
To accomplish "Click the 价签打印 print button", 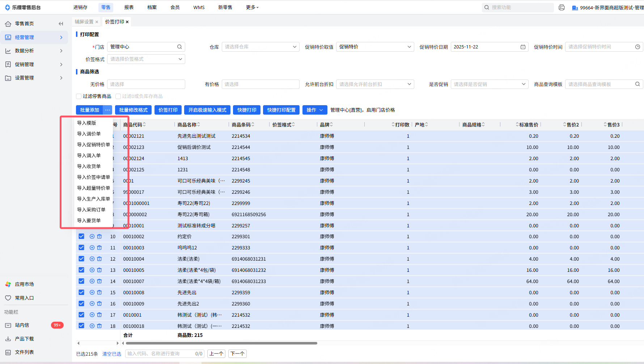I will [x=168, y=110].
